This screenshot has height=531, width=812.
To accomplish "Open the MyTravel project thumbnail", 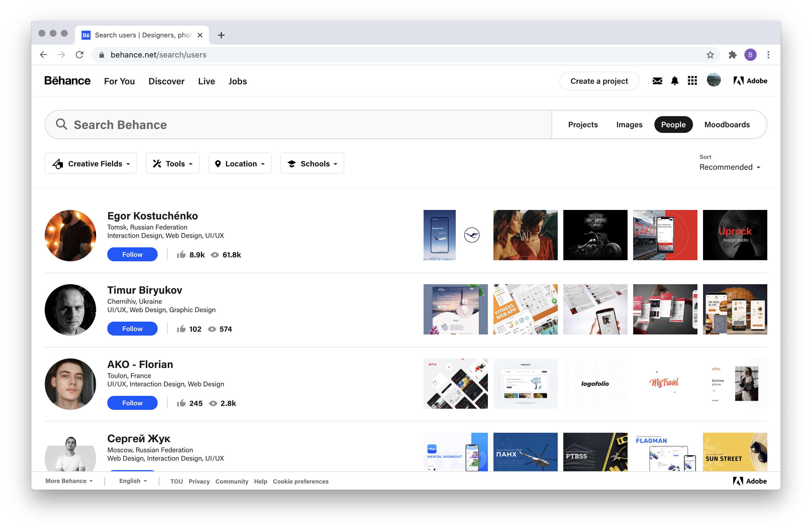I will pyautogui.click(x=665, y=384).
